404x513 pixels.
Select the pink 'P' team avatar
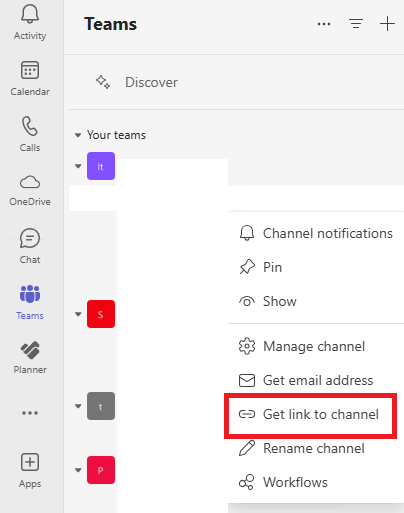[x=101, y=470]
